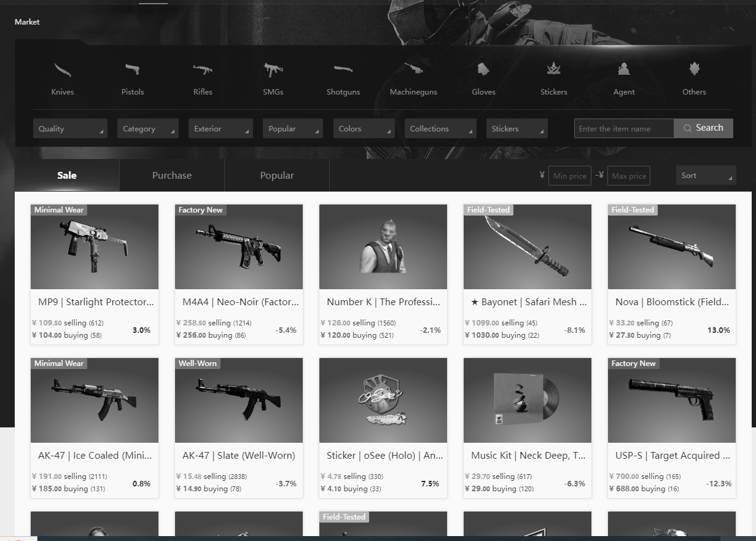Screen dimensions: 756x541
Task: Focus the item name search field
Action: pyautogui.click(x=624, y=128)
